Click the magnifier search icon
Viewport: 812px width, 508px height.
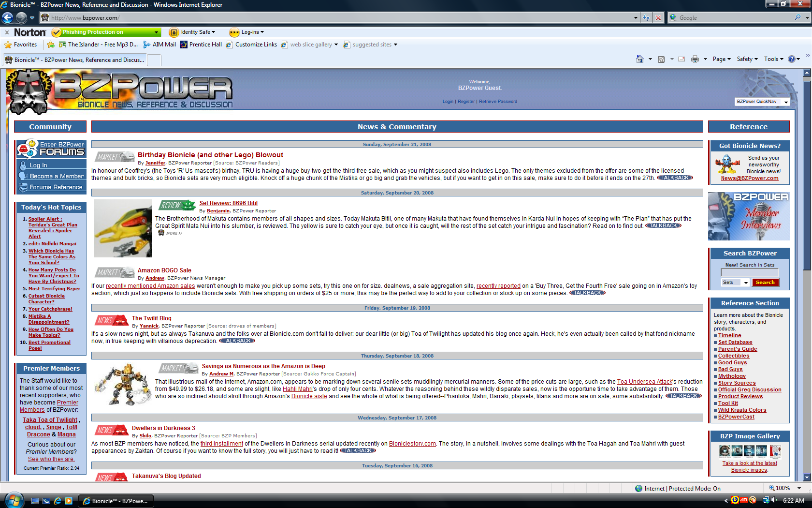tap(797, 17)
